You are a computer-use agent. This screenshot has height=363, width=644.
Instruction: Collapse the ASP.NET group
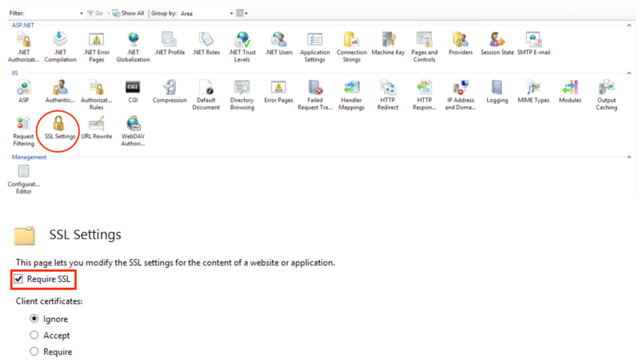coord(629,25)
